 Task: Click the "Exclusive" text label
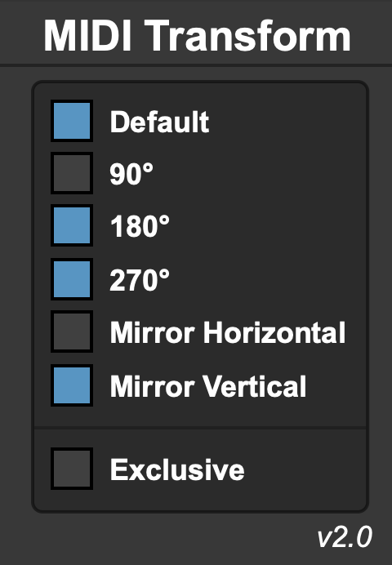[x=177, y=469]
